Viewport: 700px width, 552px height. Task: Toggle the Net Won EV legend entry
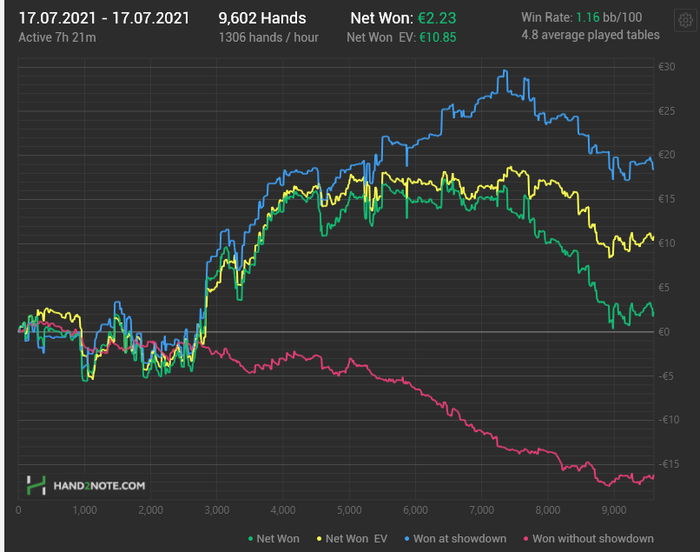coord(352,539)
